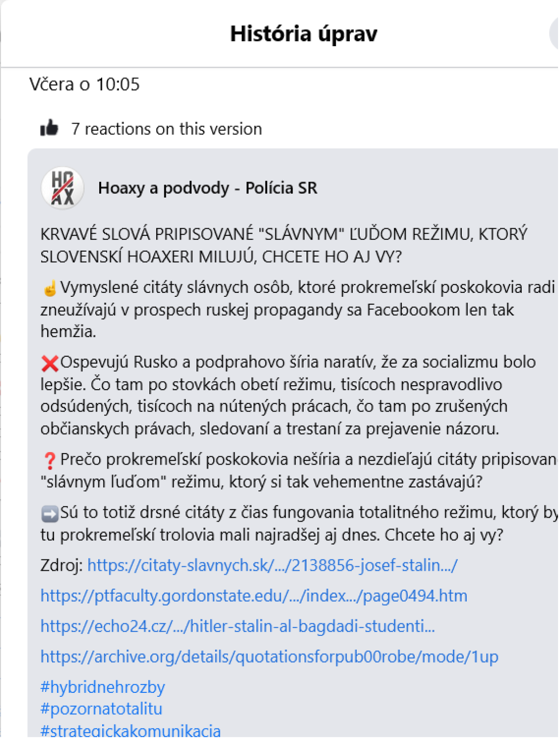560x742 pixels.
Task: View 7 reactions on this version
Action: [x=167, y=129]
